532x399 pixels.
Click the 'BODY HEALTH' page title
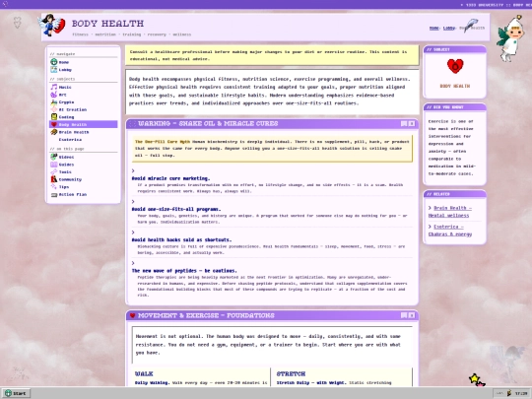[x=107, y=24]
